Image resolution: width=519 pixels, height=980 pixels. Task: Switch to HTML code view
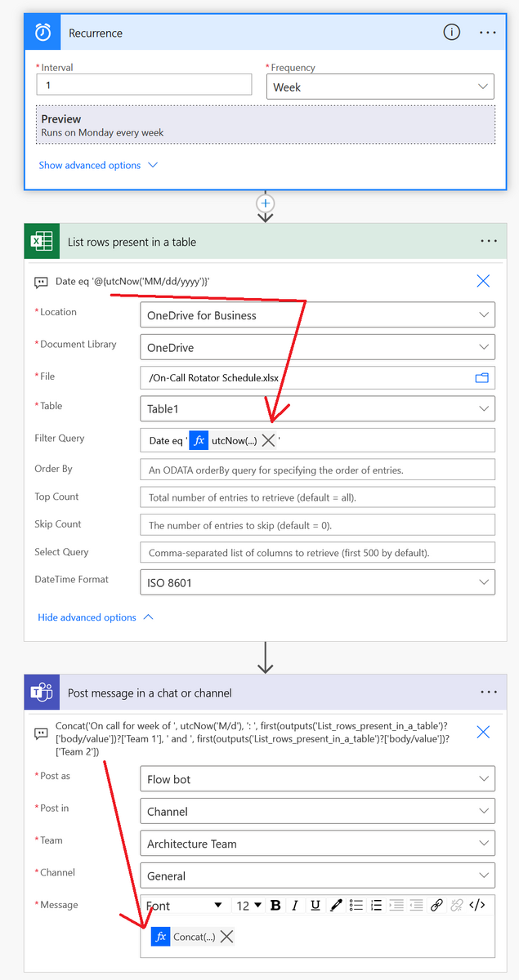[478, 905]
